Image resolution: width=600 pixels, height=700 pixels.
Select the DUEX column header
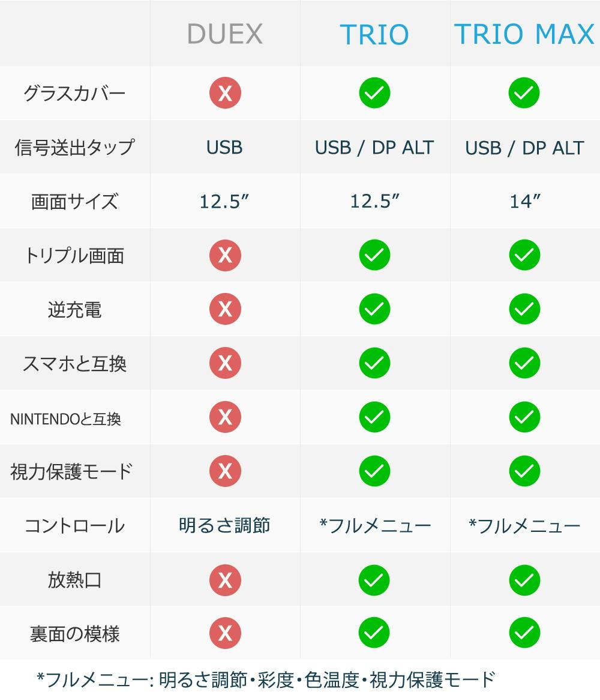pos(225,34)
